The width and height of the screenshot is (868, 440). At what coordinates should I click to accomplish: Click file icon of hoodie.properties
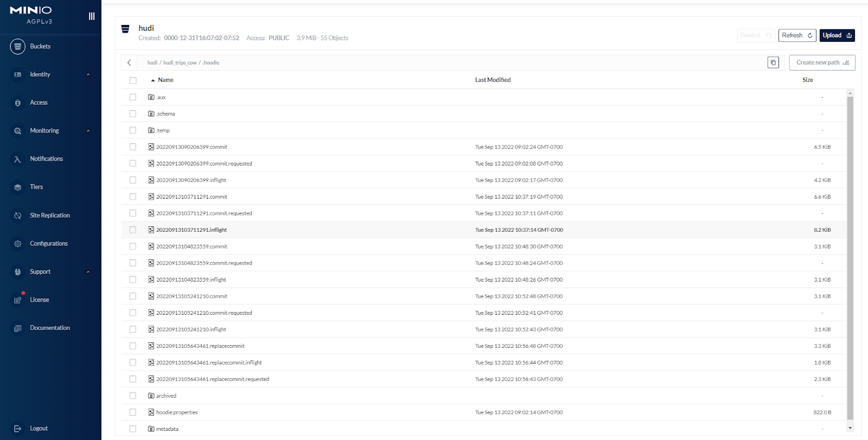point(151,412)
